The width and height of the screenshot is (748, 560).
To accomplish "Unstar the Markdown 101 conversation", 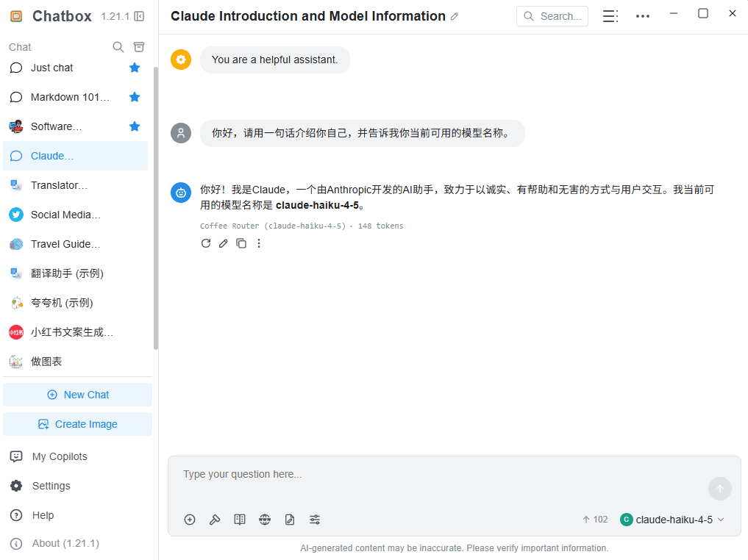I will tap(135, 97).
